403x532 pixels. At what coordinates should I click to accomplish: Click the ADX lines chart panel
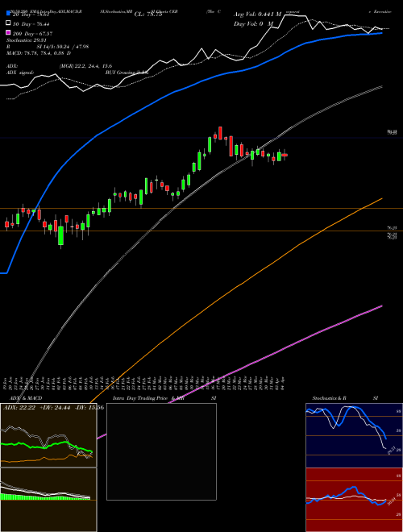coord(48,435)
